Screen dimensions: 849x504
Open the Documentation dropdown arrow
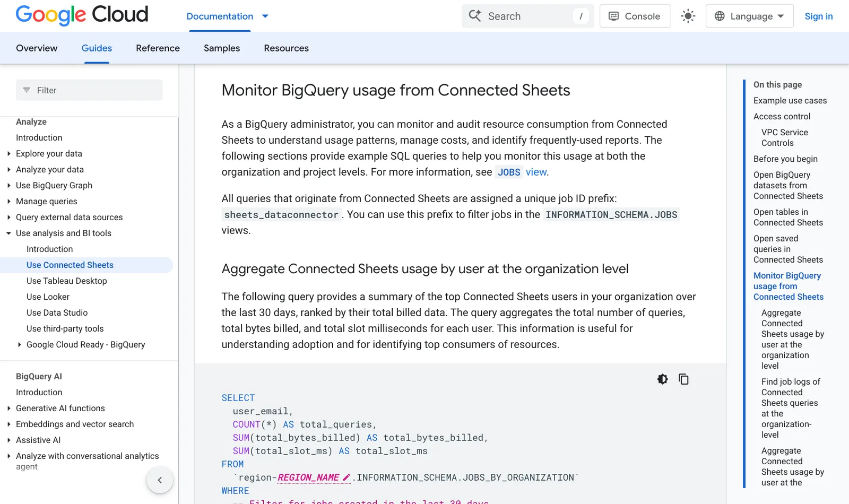point(265,16)
